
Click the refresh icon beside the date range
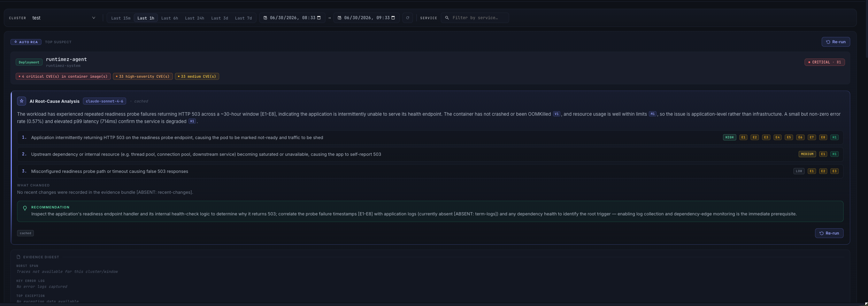tap(408, 18)
